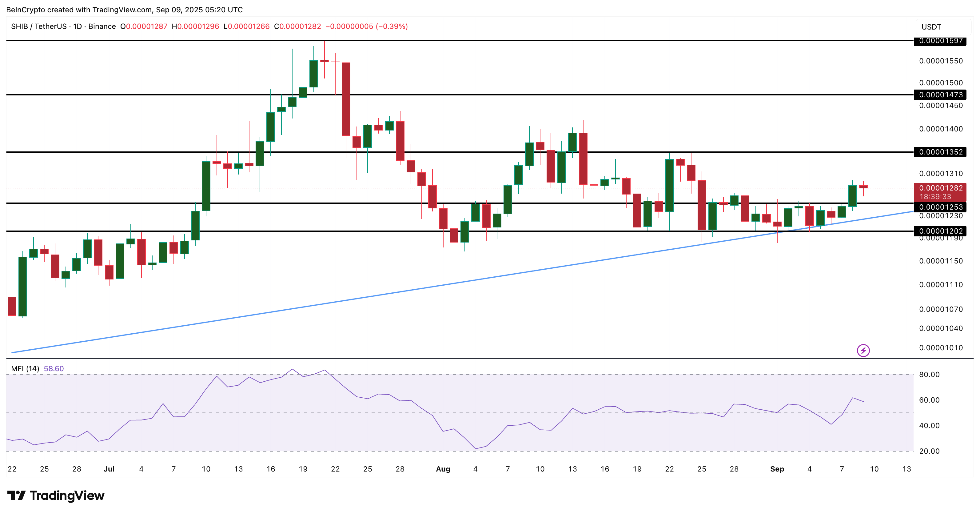980x514 pixels.
Task: Click the purple lightning bolt icon
Action: tap(863, 350)
